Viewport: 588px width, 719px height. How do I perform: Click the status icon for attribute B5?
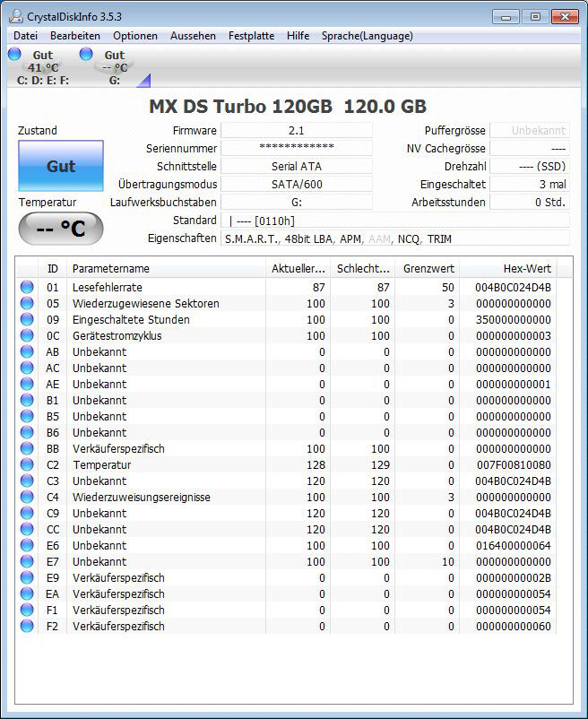pos(27,416)
